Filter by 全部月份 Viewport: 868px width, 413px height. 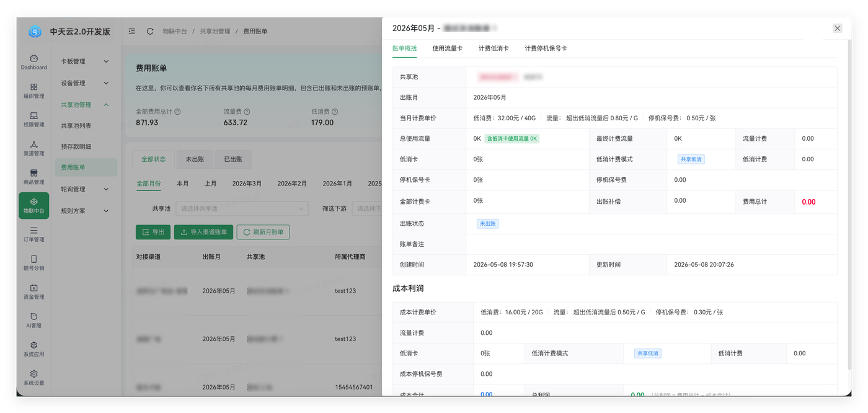tap(148, 184)
